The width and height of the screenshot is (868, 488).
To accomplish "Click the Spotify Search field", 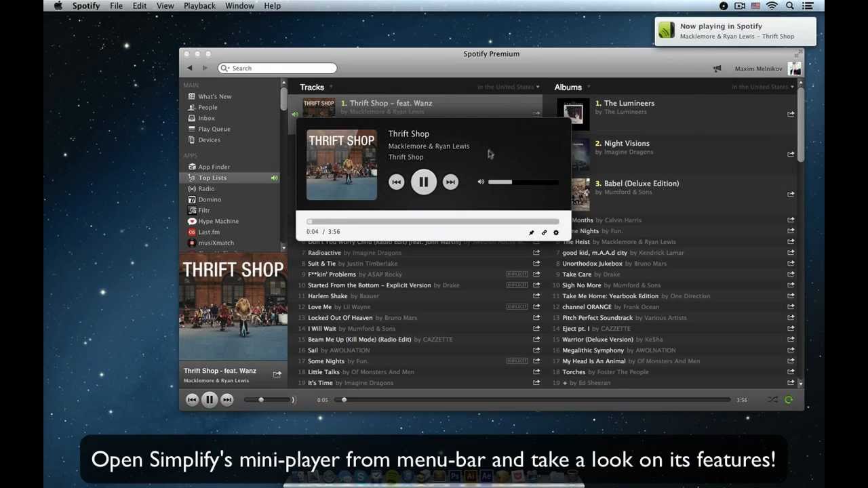I will [x=277, y=68].
